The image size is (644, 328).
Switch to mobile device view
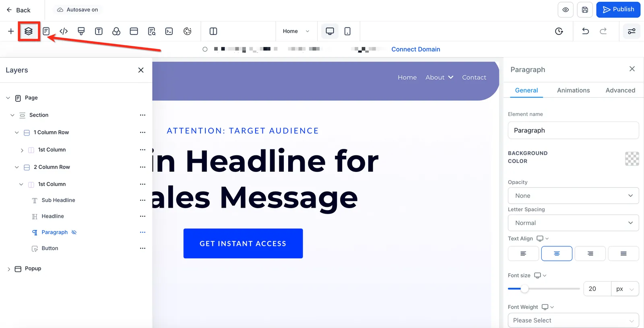coord(347,31)
